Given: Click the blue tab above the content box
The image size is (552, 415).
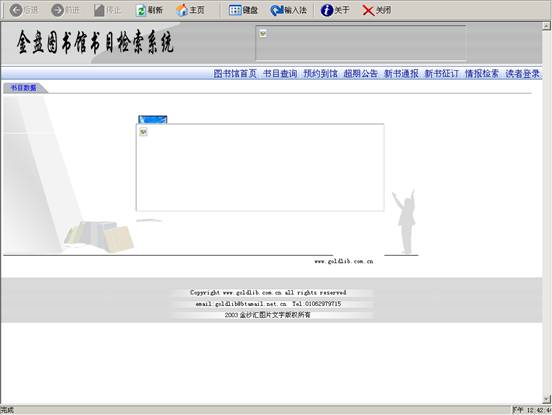Looking at the screenshot, I should click(x=153, y=120).
